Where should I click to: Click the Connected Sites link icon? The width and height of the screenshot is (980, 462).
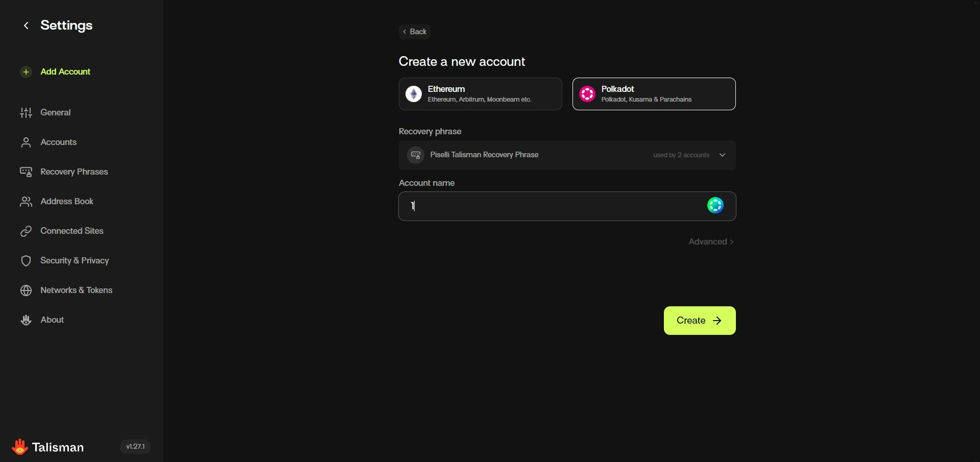pyautogui.click(x=26, y=231)
